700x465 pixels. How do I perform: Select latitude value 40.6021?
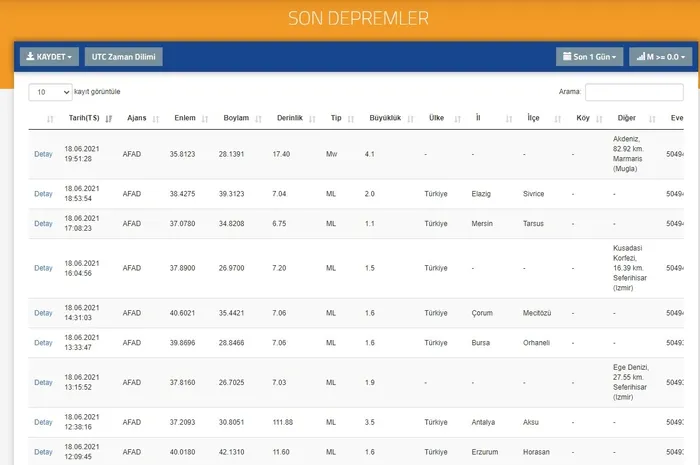click(182, 313)
